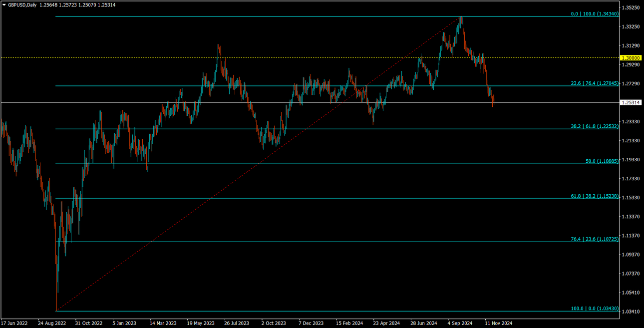Click the 5 Jan 2023 date label

click(x=125, y=323)
